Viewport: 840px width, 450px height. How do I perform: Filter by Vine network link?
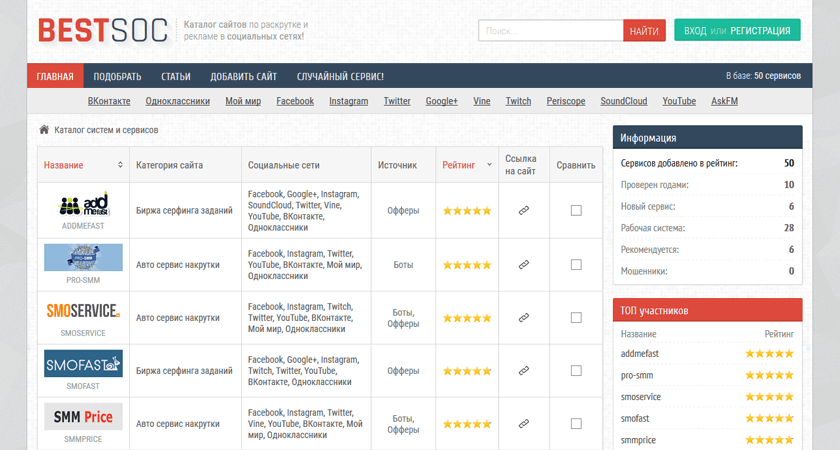click(482, 101)
